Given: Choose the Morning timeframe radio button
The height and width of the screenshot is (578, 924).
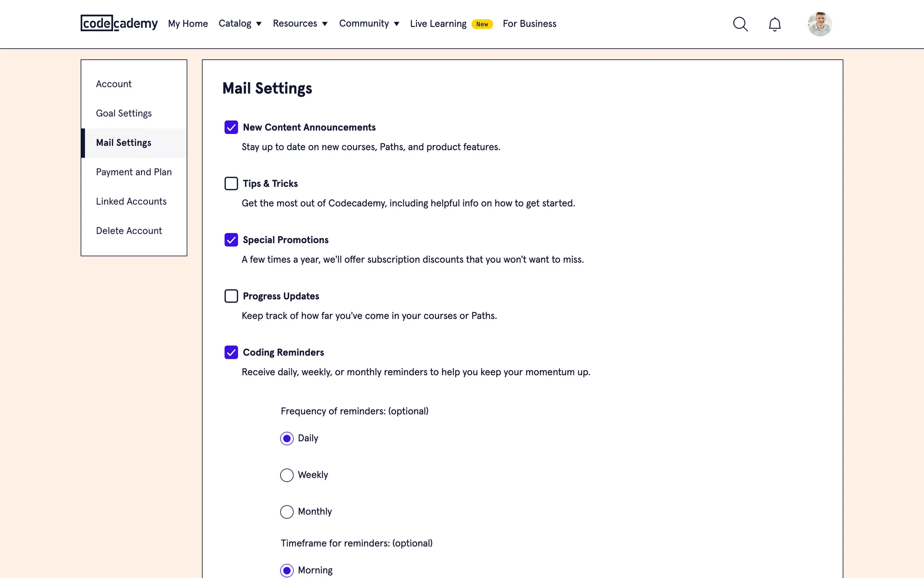Looking at the screenshot, I should 287,570.
